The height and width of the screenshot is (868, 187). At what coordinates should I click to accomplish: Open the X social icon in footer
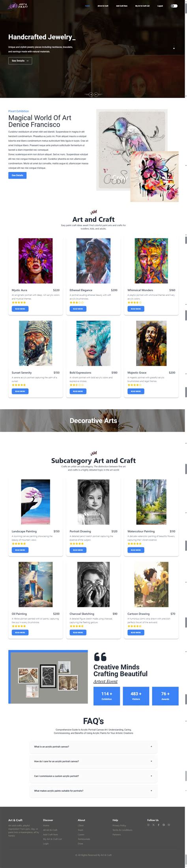pyautogui.click(x=153, y=825)
